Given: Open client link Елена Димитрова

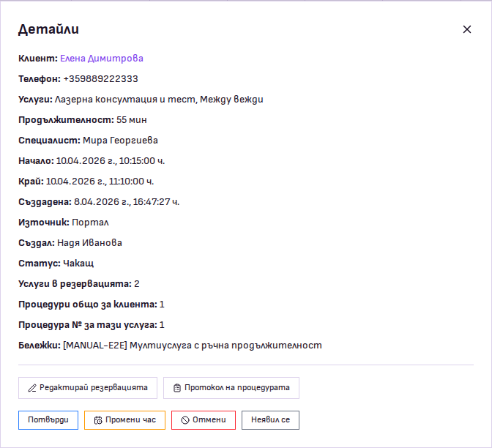Looking at the screenshot, I should click(102, 59).
